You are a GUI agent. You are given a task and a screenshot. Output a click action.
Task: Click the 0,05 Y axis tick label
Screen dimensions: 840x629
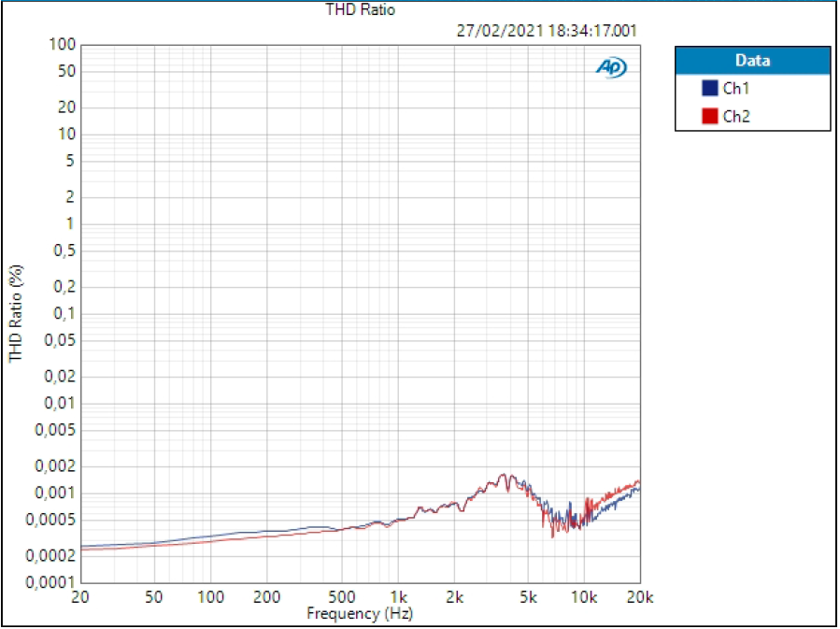coord(60,339)
